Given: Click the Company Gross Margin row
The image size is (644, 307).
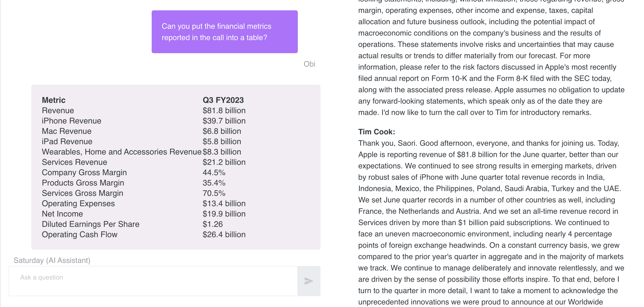Looking at the screenshot, I should [x=84, y=172].
